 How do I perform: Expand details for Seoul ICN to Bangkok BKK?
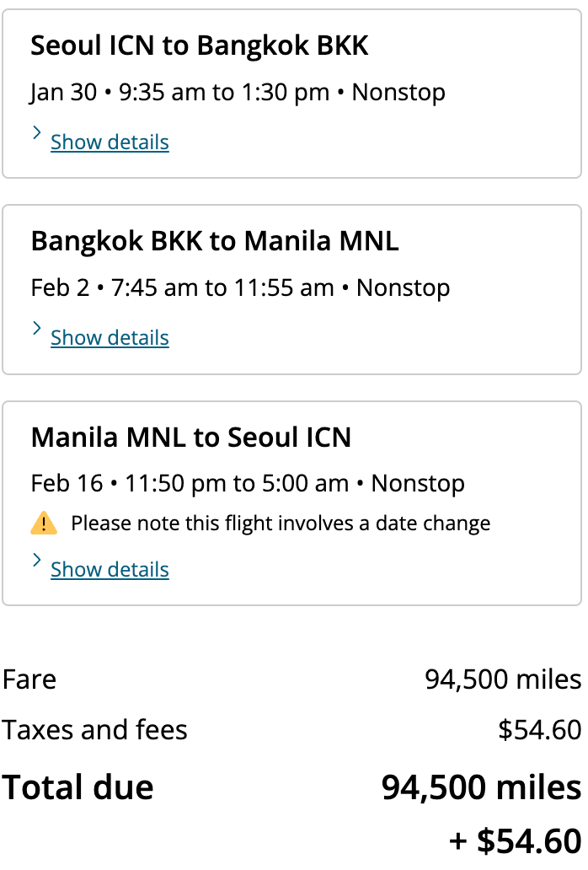tap(110, 142)
